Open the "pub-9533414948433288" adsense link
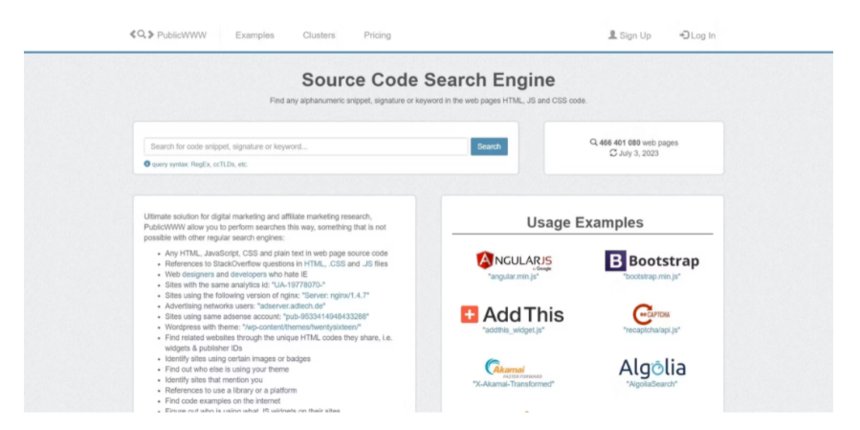Viewport: 860px width, 430px height. point(326,316)
